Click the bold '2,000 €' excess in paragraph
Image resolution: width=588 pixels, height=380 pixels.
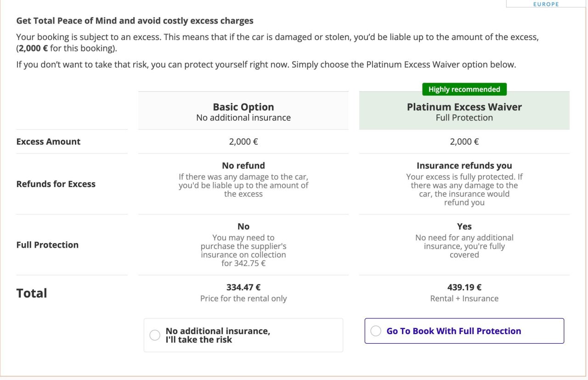point(33,48)
